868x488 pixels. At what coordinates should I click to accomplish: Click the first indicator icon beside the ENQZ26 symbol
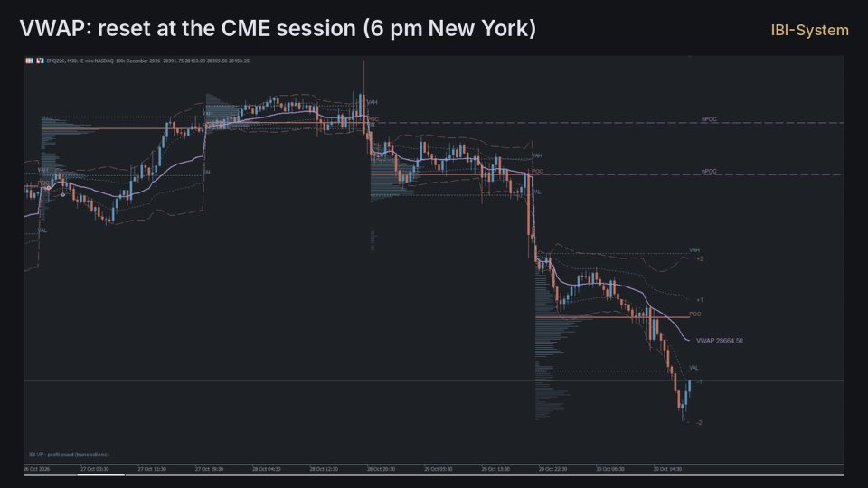pos(29,61)
